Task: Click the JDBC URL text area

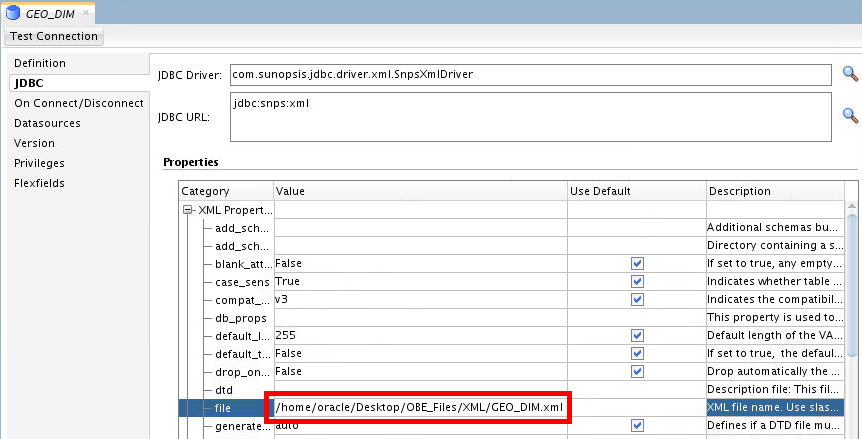Action: coord(530,116)
